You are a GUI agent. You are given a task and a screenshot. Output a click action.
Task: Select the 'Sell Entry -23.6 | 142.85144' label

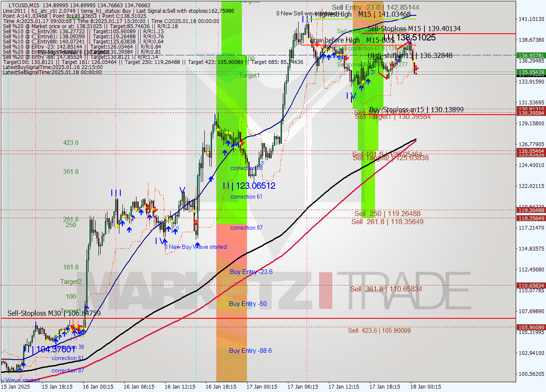pyautogui.click(x=375, y=7)
